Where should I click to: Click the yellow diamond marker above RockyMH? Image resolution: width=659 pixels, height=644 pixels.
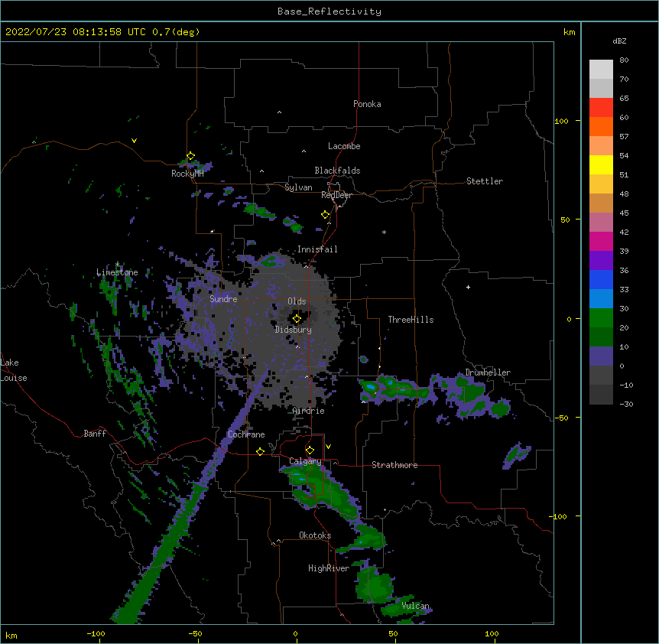[x=190, y=156]
